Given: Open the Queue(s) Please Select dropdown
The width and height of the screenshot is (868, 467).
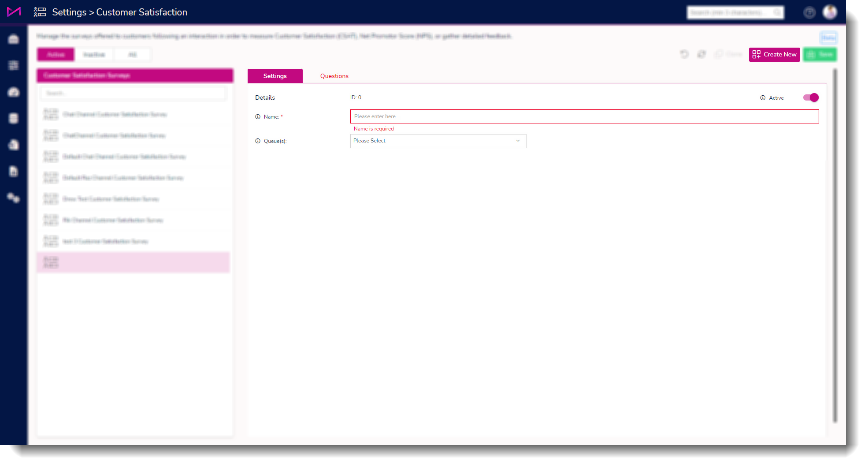Looking at the screenshot, I should pyautogui.click(x=438, y=141).
